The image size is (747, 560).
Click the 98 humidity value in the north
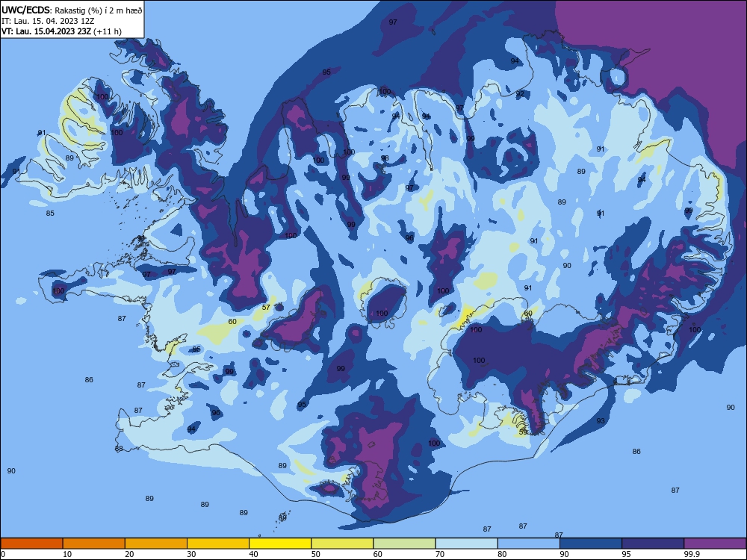pyautogui.click(x=385, y=158)
